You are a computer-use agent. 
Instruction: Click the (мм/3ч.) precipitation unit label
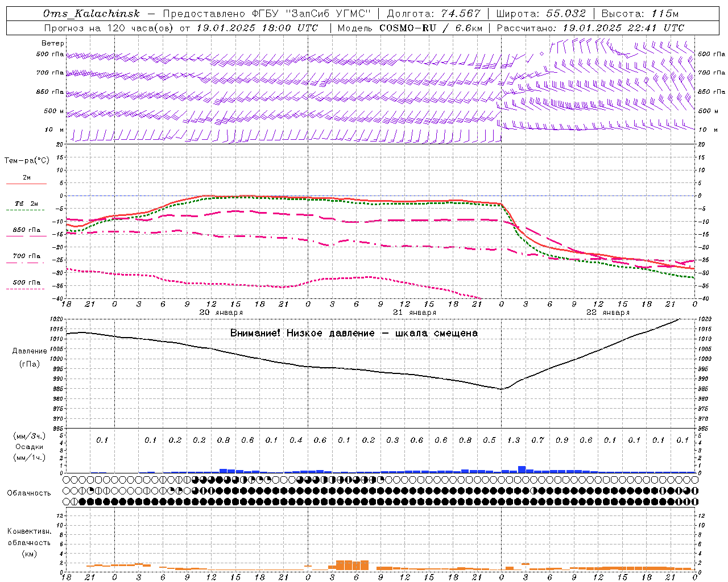click(x=30, y=436)
